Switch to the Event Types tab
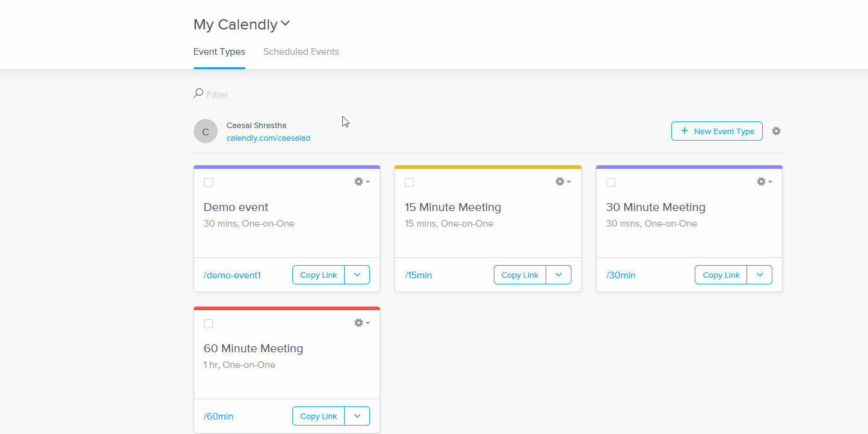Screen dimensions: 868x434 coord(219,52)
